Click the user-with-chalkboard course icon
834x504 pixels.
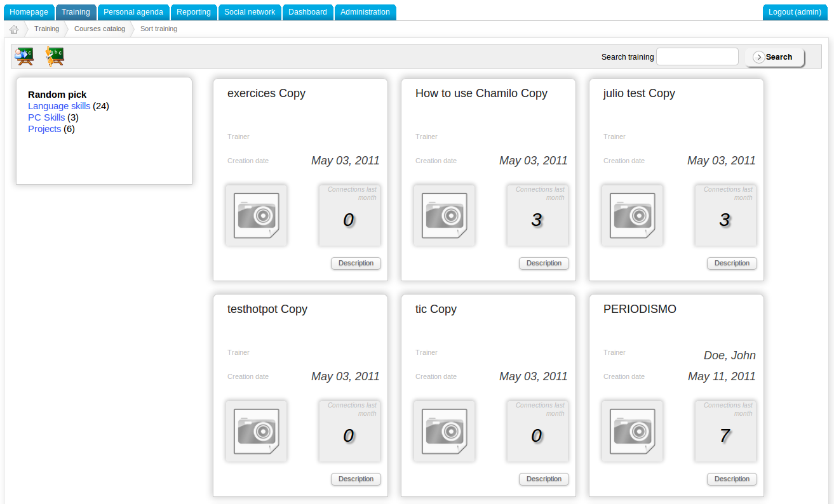click(x=24, y=56)
